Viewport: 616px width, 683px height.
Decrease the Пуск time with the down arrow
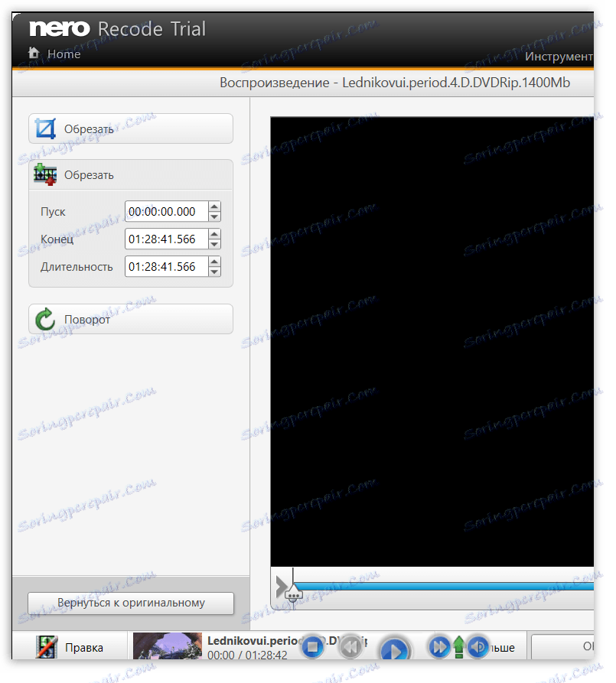(214, 217)
